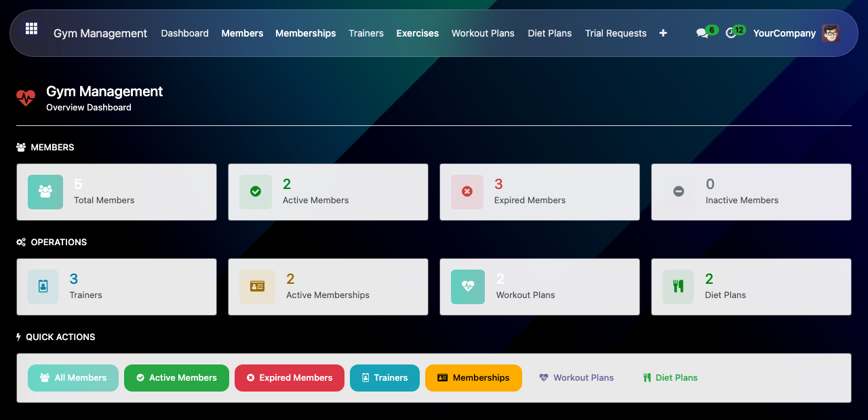Click the blue Trainers quick action button

coord(384,378)
